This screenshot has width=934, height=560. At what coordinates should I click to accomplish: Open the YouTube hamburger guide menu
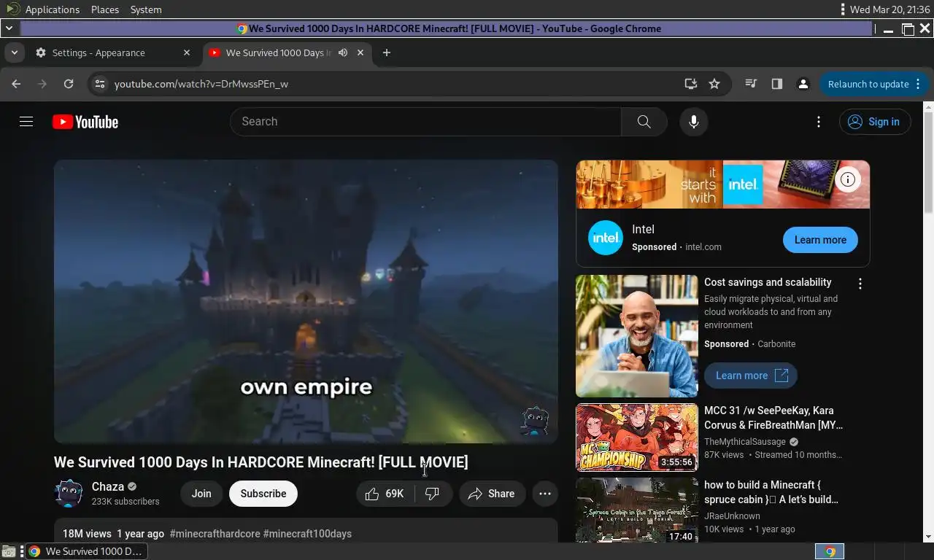coord(26,122)
